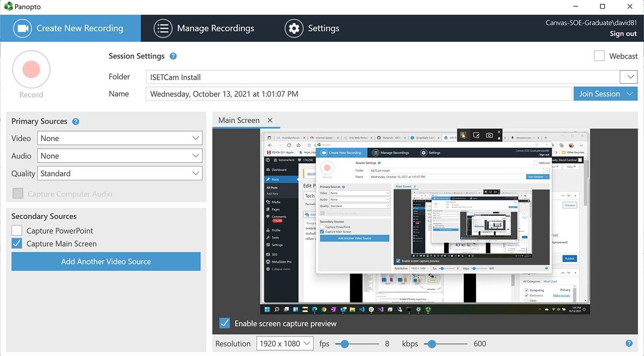This screenshot has height=356, width=644.
Task: Click the Primary Sources heading
Action: (39, 121)
